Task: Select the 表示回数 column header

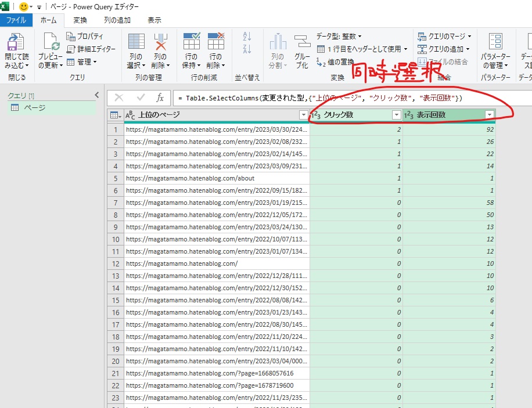Action: (x=449, y=115)
